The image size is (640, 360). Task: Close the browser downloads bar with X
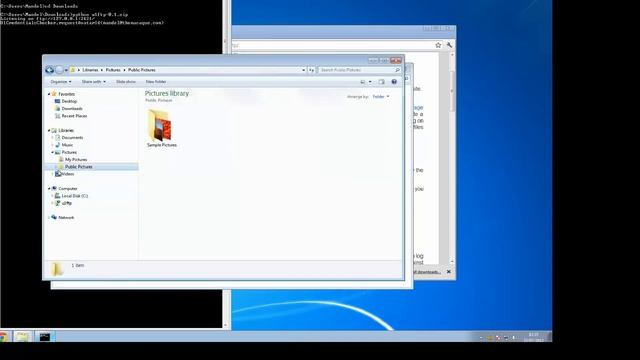coord(449,272)
